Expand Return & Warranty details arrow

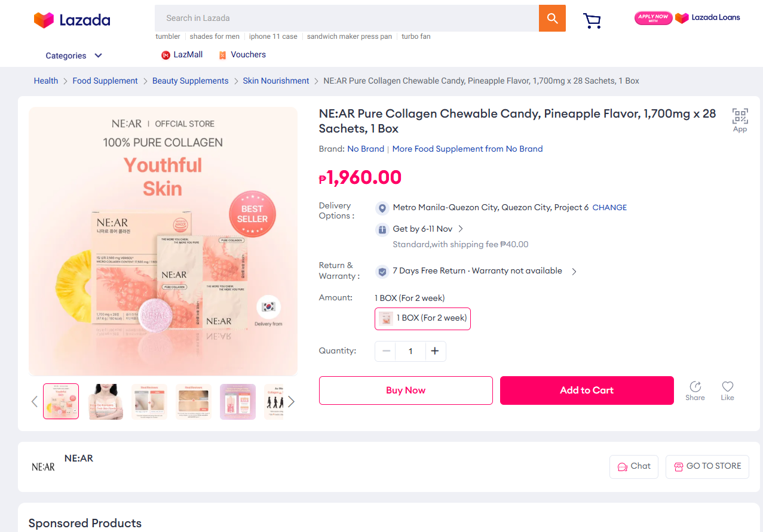[x=574, y=271]
